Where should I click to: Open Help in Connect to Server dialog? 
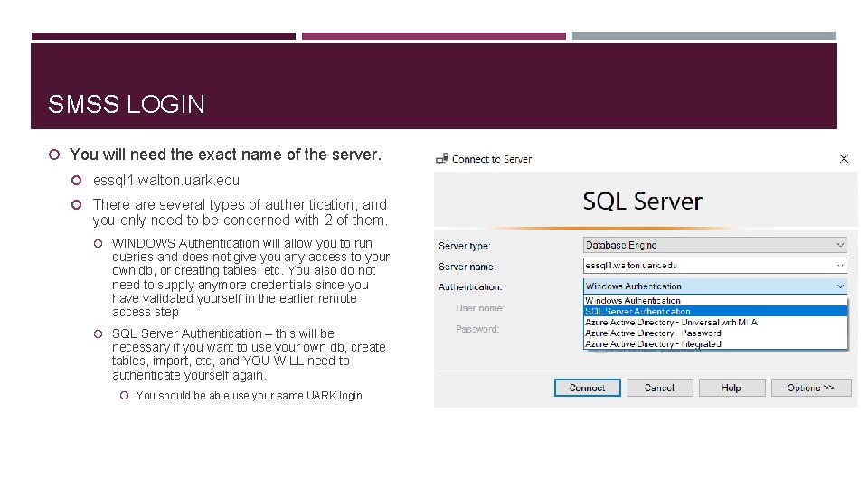tap(731, 388)
